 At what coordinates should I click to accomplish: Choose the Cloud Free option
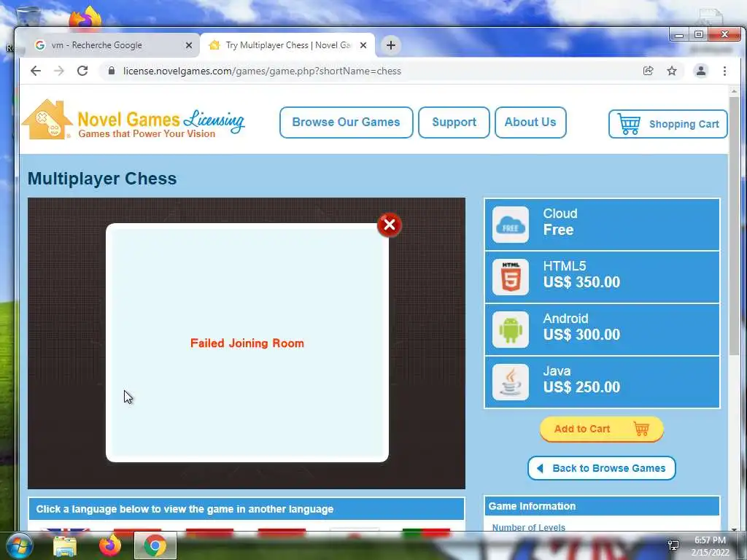602,225
